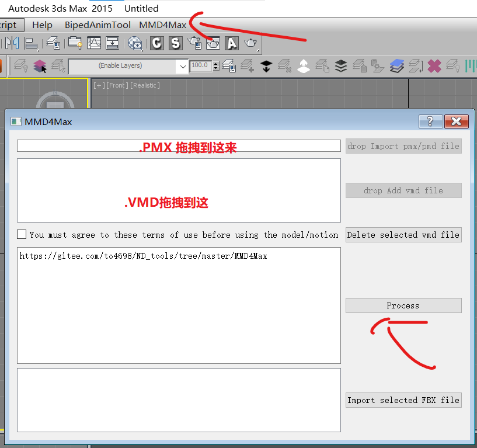Image resolution: width=477 pixels, height=448 pixels.
Task: Open the BipedAnimTool menu
Action: coord(98,25)
